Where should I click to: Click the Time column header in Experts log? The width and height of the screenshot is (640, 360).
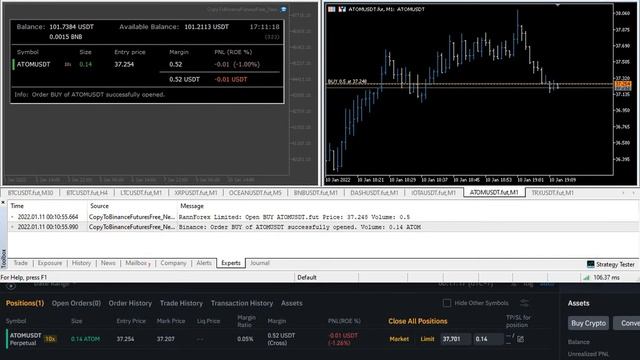47,206
